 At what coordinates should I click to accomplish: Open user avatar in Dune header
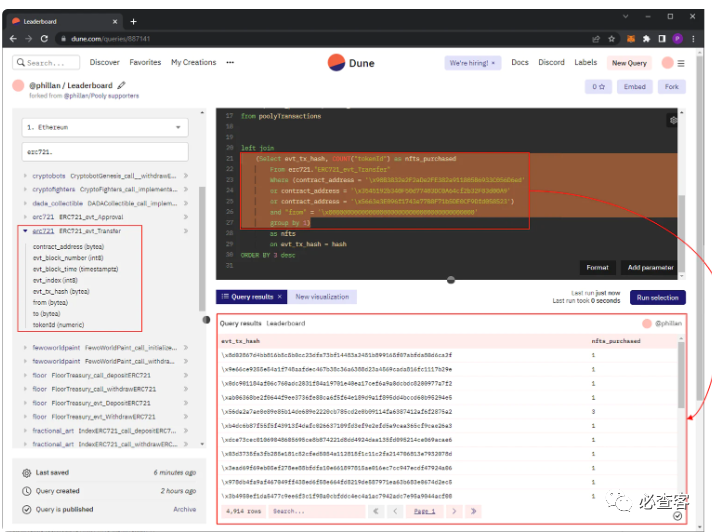(668, 63)
